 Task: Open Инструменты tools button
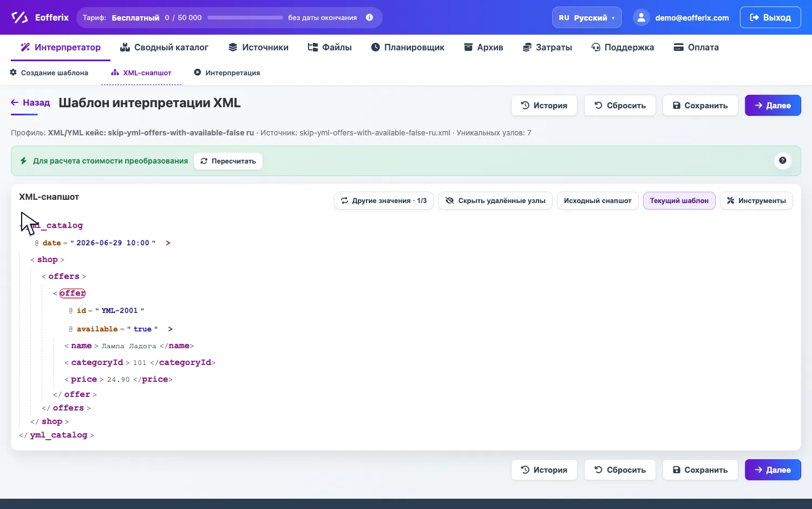756,201
